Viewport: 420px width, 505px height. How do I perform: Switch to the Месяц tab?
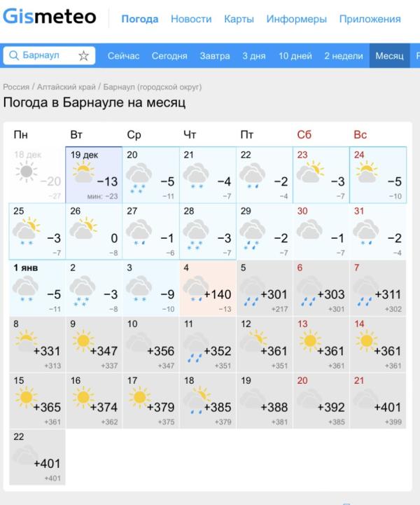click(x=389, y=56)
